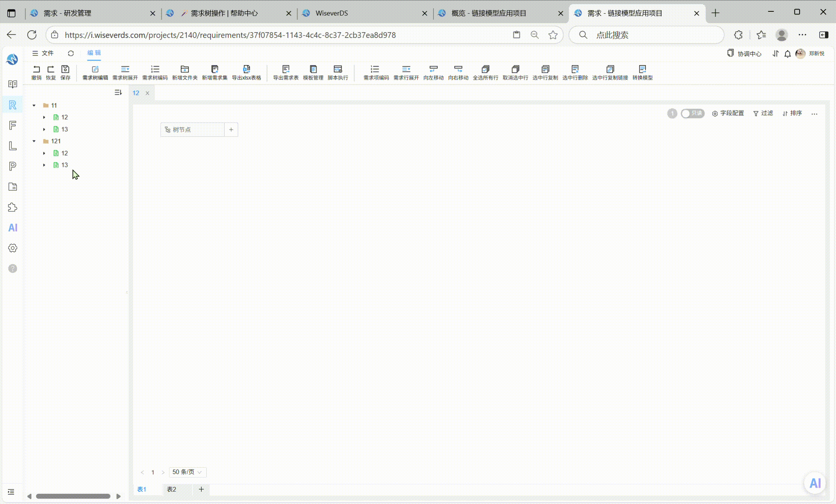This screenshot has height=504, width=836.
Task: Open the 50 条/页 page size dropdown
Action: (187, 472)
